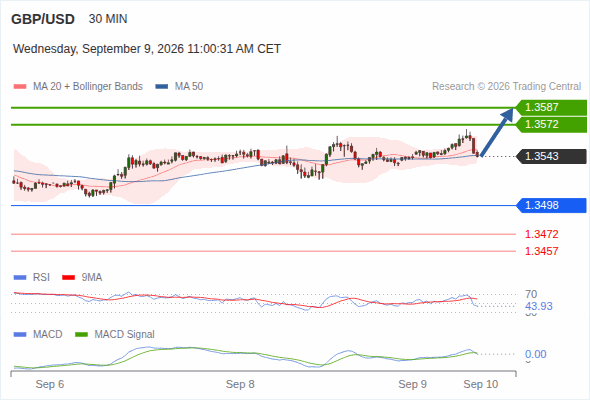Click the RSI 70 level label

531,294
